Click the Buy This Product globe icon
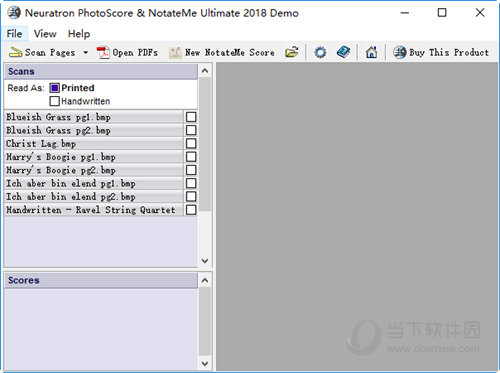The width and height of the screenshot is (500, 373). (399, 52)
